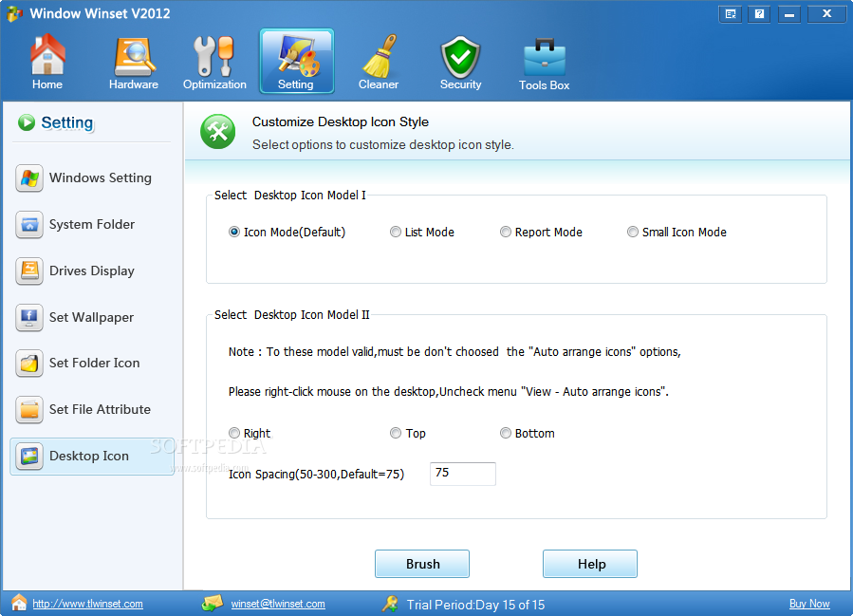Click the Icon Spacing input field
This screenshot has height=616, width=853.
click(463, 474)
